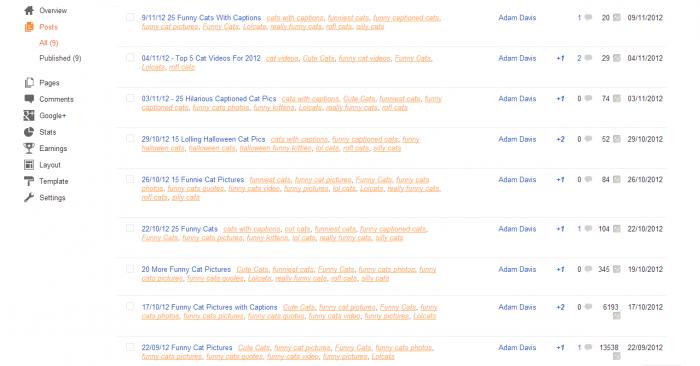Click views icon under 13538 count
This screenshot has height=366, width=700.
617,356
